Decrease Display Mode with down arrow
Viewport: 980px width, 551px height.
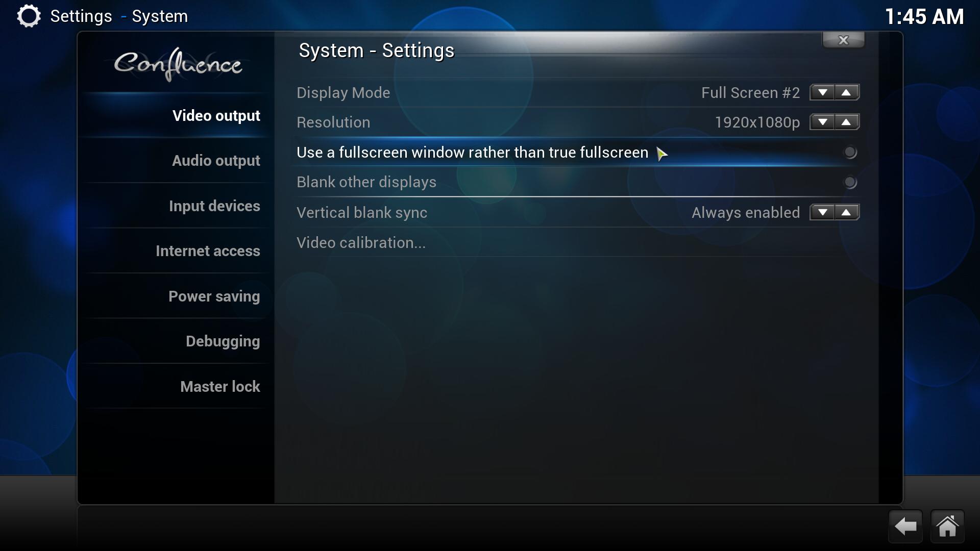(x=822, y=92)
